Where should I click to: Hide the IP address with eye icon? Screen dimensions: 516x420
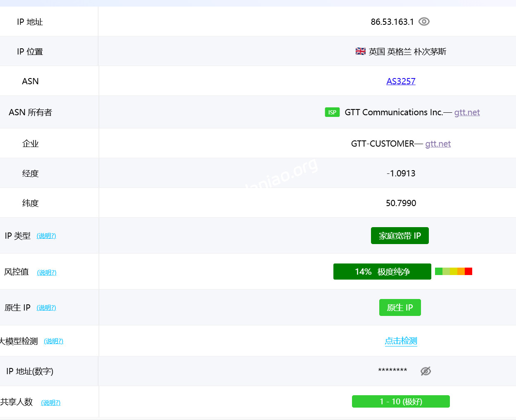coord(424,21)
